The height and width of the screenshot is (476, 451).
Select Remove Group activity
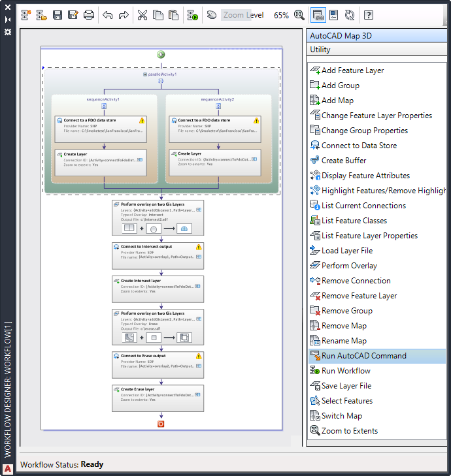click(x=377, y=311)
